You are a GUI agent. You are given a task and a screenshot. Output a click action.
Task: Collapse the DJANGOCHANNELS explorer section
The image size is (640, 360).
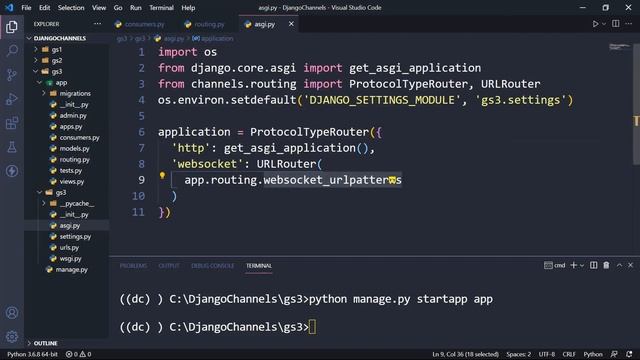point(60,38)
